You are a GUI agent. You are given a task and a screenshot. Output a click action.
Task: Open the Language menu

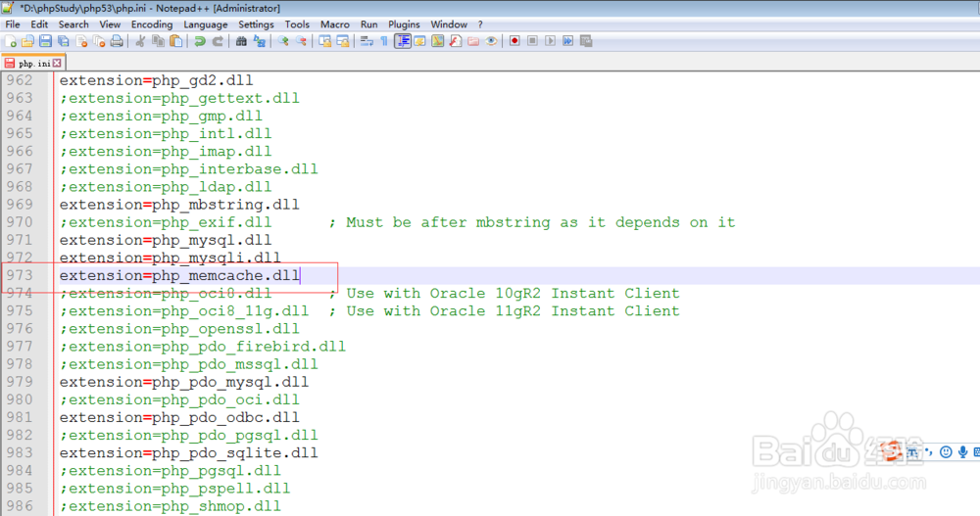pyautogui.click(x=205, y=24)
